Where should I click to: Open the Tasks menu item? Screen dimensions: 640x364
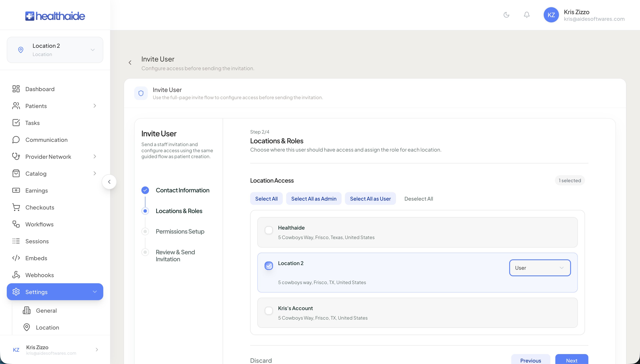pos(55,123)
